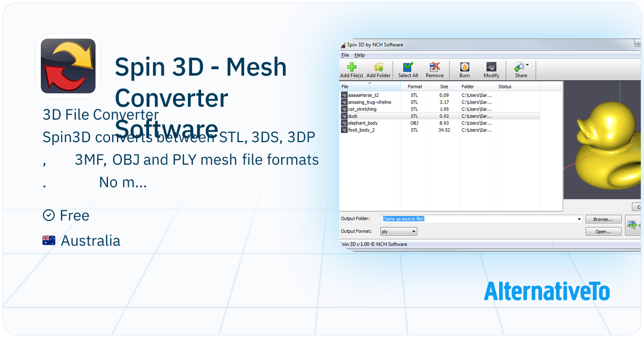Click the fox6_body_2 file type icon
This screenshot has height=338, width=644.
(344, 130)
